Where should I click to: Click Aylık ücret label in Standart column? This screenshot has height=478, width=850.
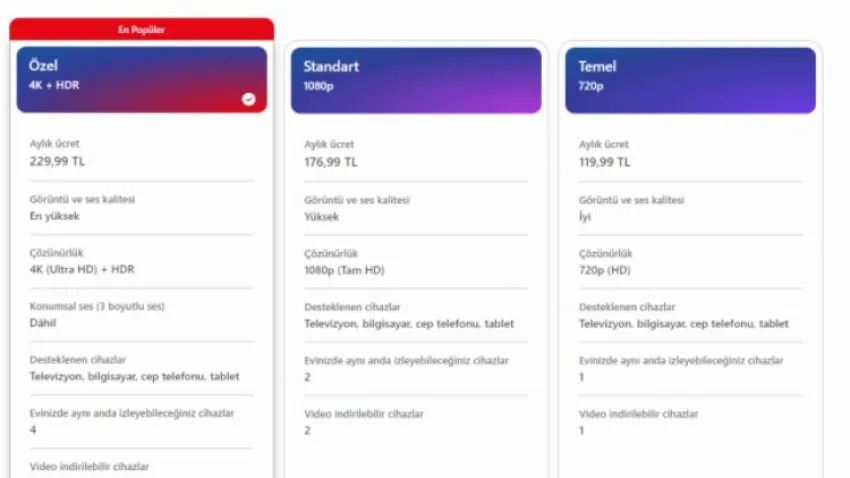pos(329,145)
